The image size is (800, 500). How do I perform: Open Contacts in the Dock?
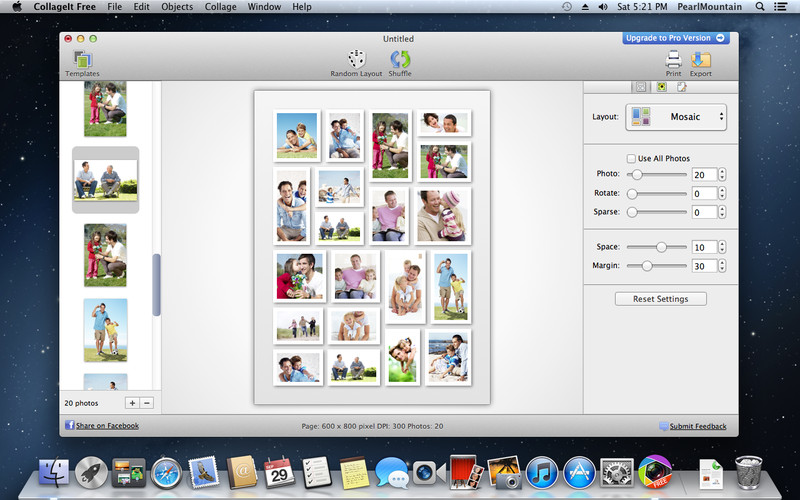pos(241,472)
